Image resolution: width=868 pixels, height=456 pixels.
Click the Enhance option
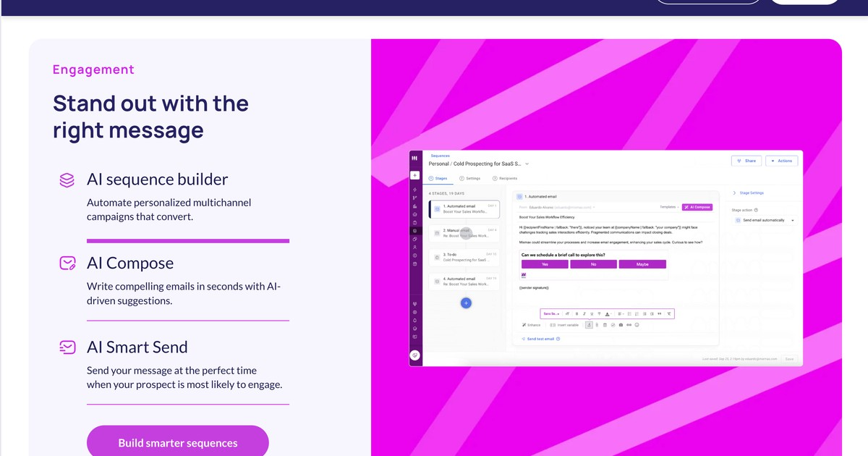coord(532,325)
